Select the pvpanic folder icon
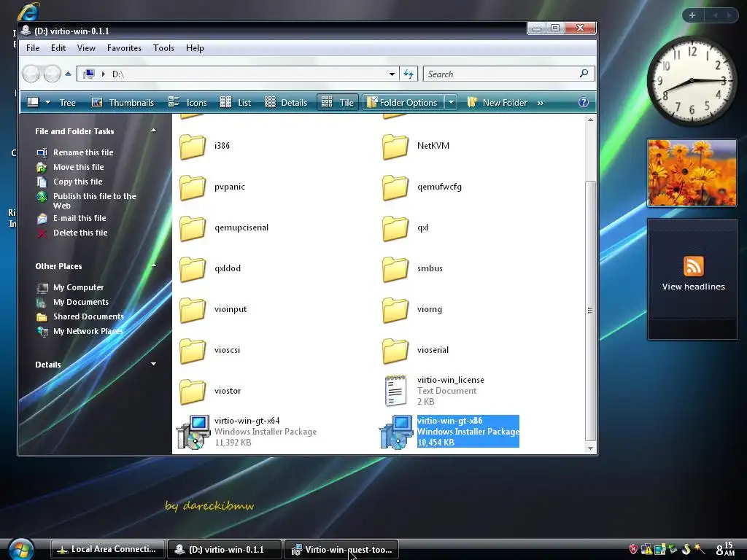 193,187
